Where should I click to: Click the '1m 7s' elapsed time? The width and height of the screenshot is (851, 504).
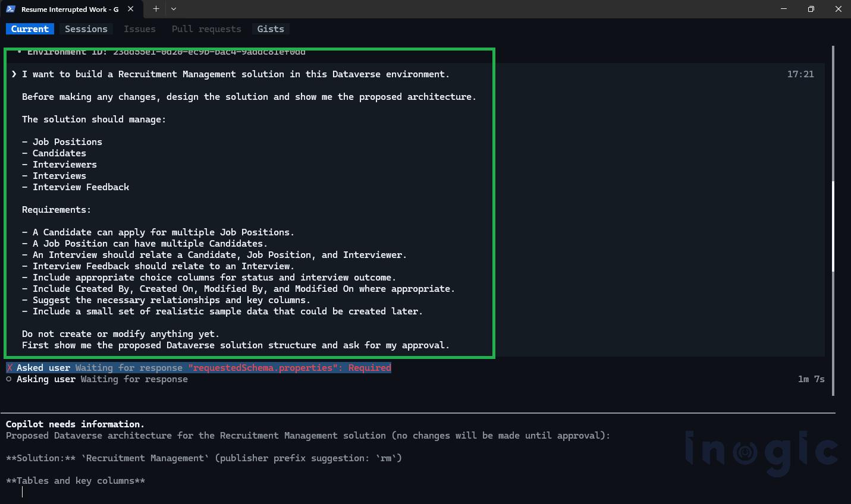point(811,379)
